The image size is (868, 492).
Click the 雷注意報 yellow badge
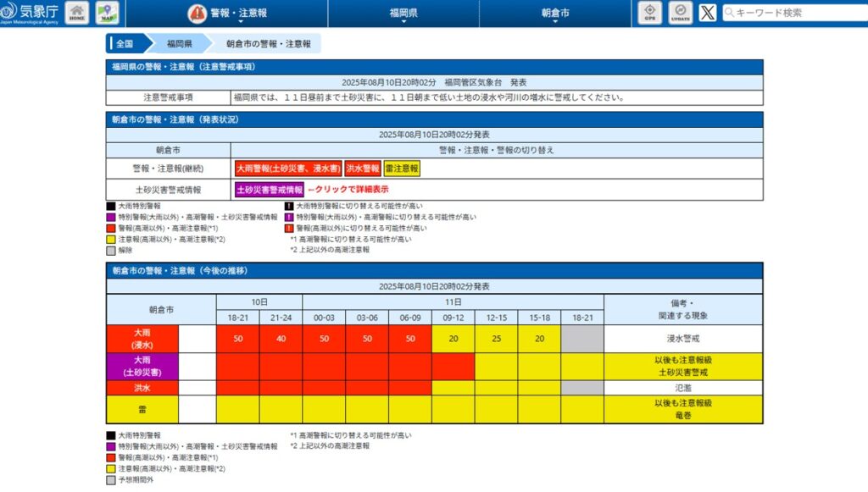tap(402, 169)
